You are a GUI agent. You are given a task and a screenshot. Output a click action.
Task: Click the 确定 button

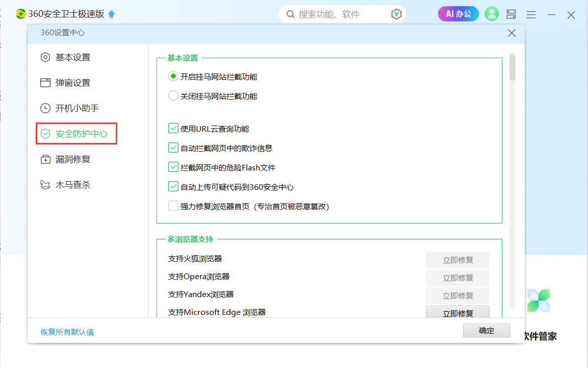pyautogui.click(x=487, y=331)
